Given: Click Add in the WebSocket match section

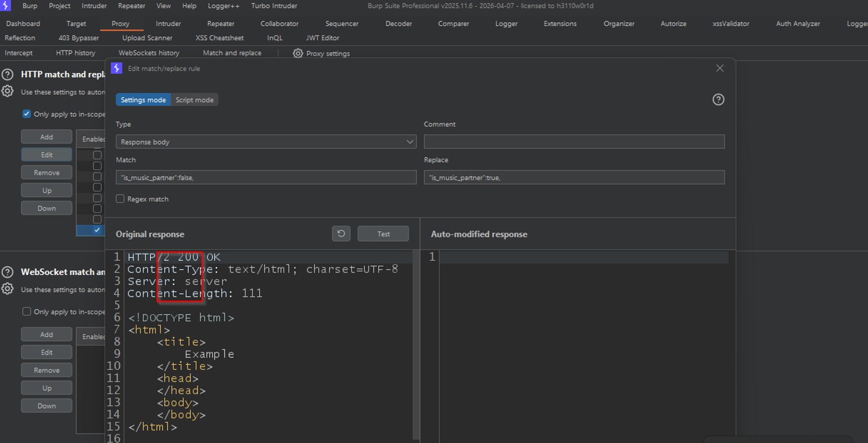Looking at the screenshot, I should coord(47,334).
